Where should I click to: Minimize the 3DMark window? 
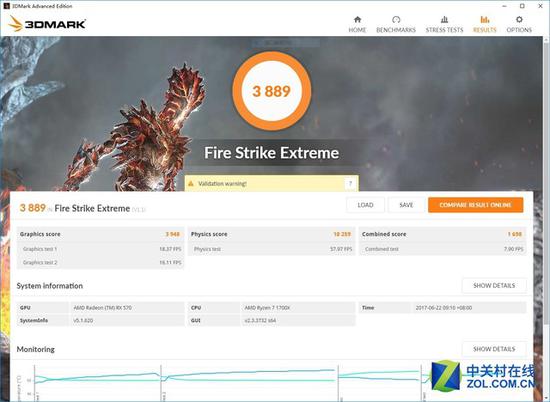(504, 6)
